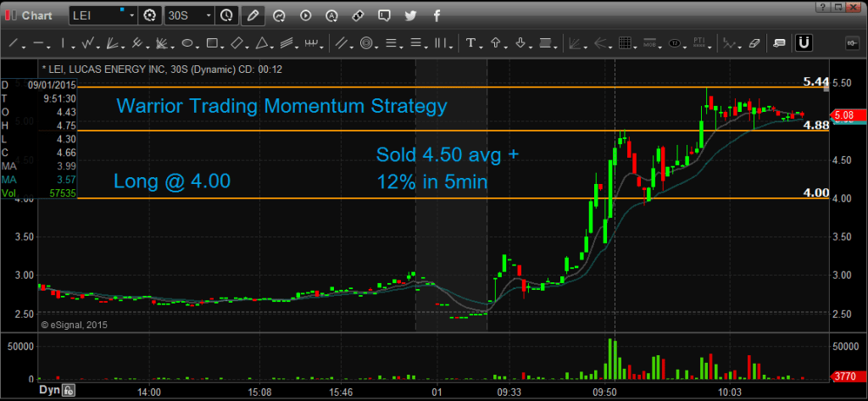Viewport: 868px width, 401px height.
Task: Toggle the pencil drawing mode button
Action: pos(252,15)
